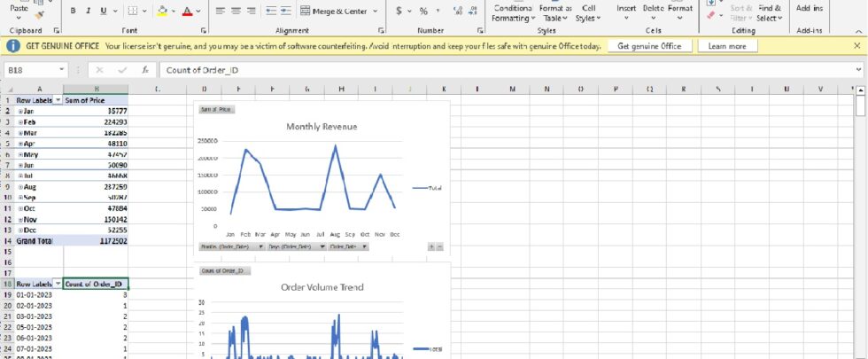Apply italic formatting to the cell
Screen dimensions: 868x359
pos(88,11)
